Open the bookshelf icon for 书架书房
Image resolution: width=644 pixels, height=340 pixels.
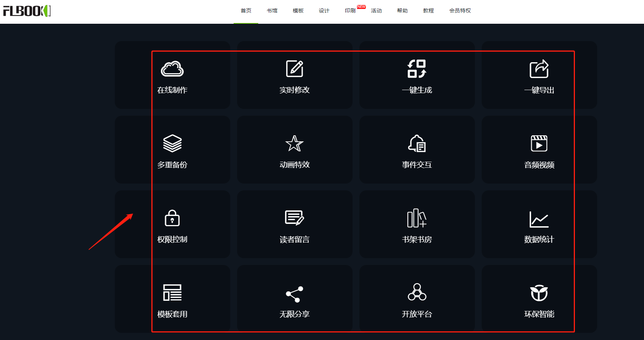click(x=417, y=218)
